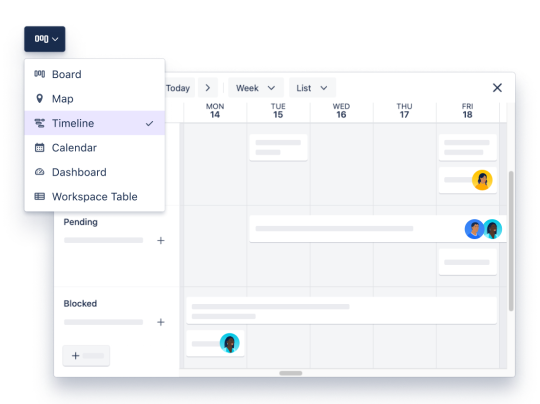This screenshot has width=540, height=404.
Task: Switch to Calendar view
Action: [x=94, y=148]
